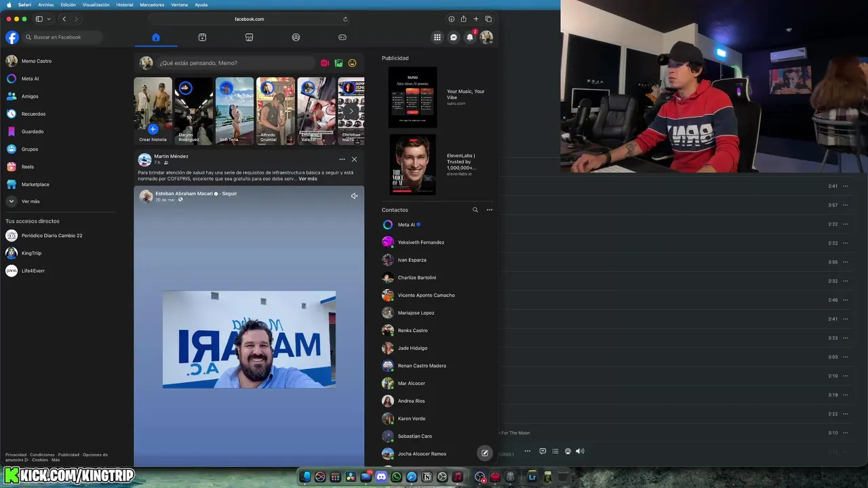Viewport: 868px width, 488px height.
Task: Click the ¿Qué estás pensando, Memo? box
Action: pyautogui.click(x=235, y=63)
